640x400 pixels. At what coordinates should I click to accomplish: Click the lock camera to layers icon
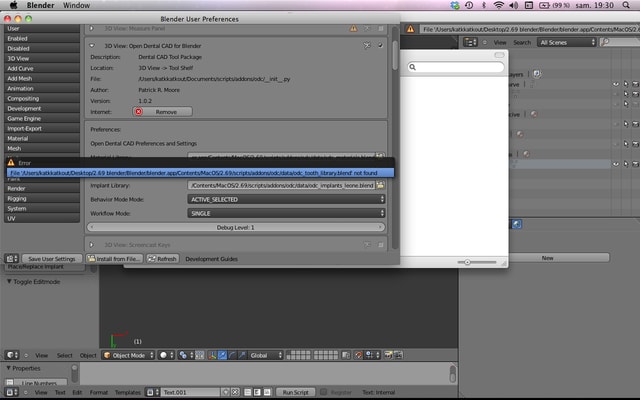[x=346, y=355]
